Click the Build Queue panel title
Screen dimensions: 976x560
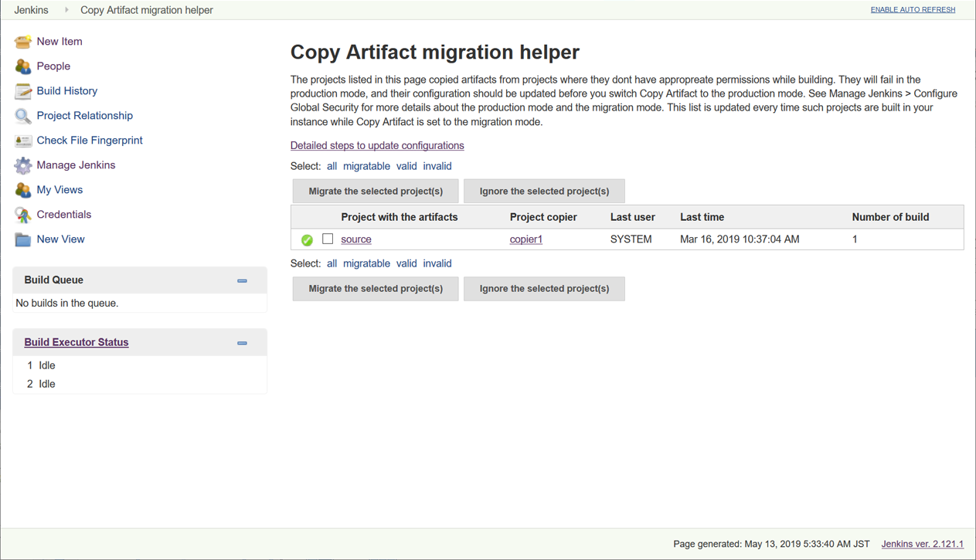click(53, 280)
